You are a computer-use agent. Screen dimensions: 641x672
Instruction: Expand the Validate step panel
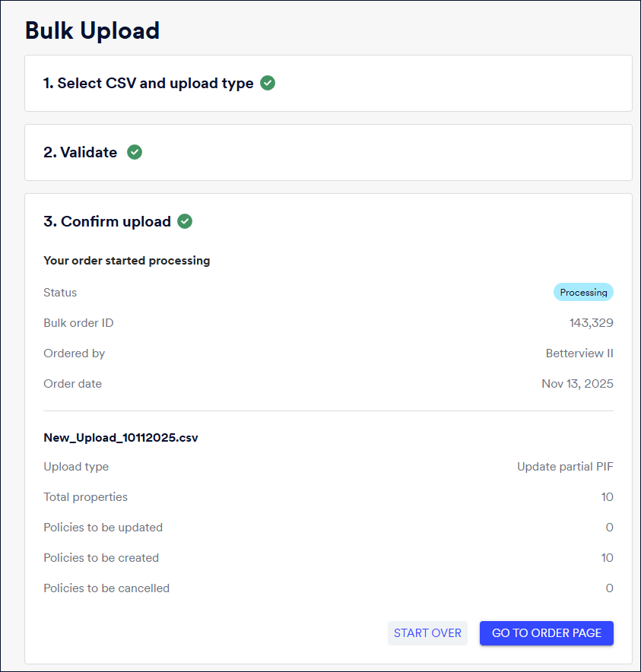81,152
